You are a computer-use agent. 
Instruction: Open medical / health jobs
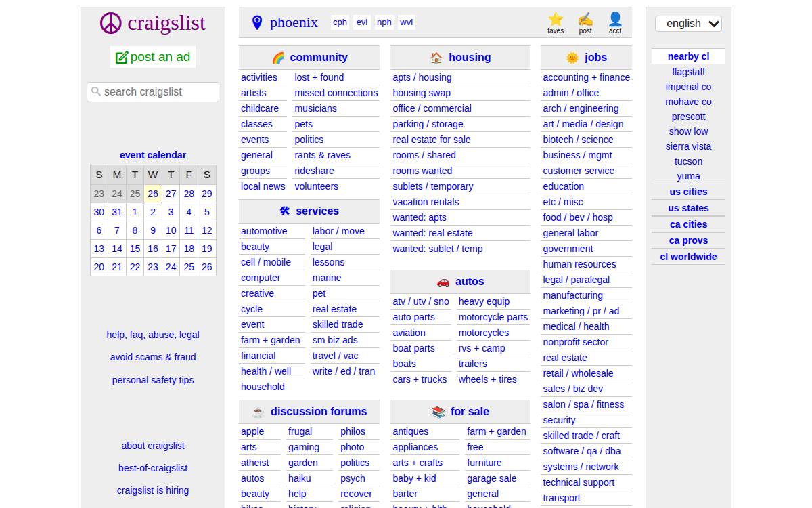pos(576,326)
